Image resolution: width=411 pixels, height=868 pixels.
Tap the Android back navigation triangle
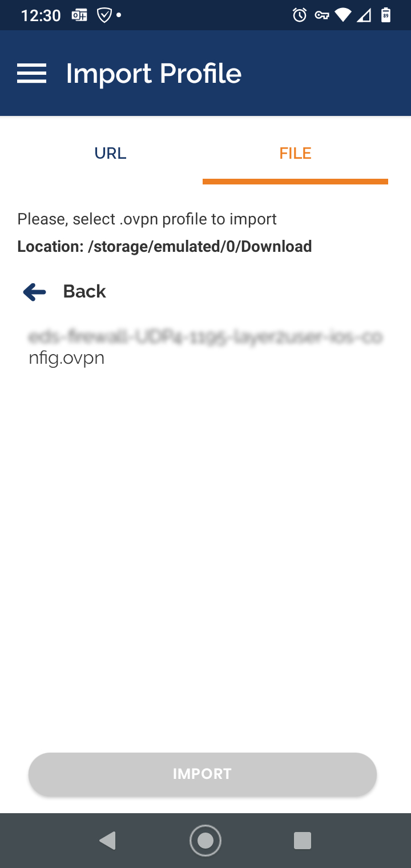coord(108,841)
